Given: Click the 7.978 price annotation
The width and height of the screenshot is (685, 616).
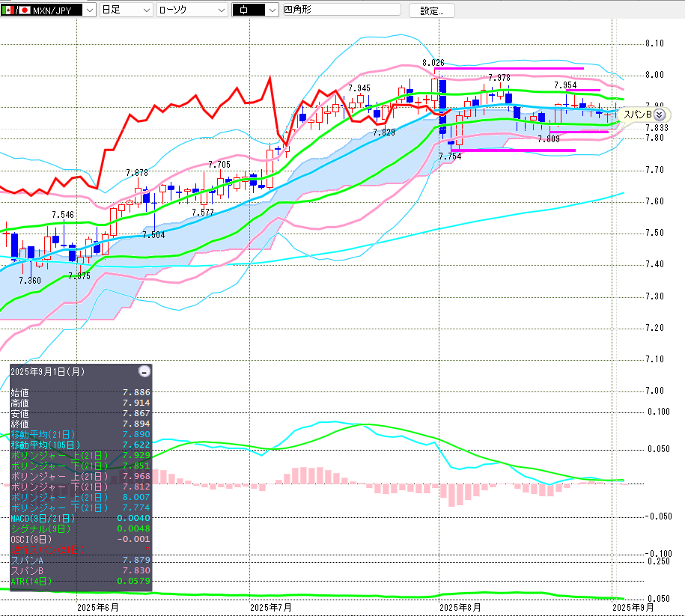Looking at the screenshot, I should pos(499,78).
